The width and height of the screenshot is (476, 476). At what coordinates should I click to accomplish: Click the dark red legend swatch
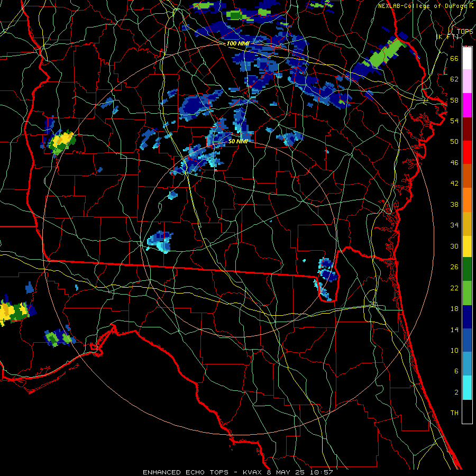[467, 129]
